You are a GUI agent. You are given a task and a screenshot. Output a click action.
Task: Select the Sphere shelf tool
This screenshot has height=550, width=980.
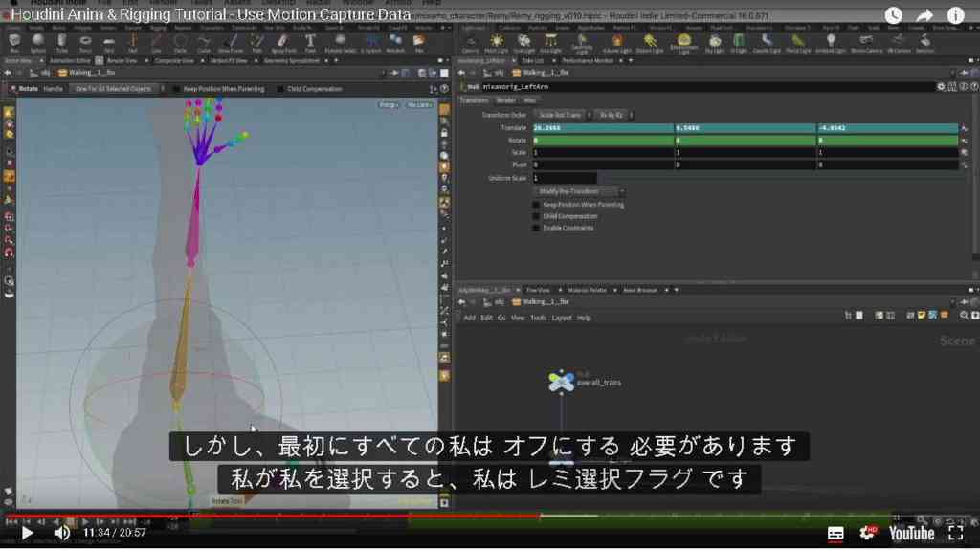pyautogui.click(x=37, y=42)
